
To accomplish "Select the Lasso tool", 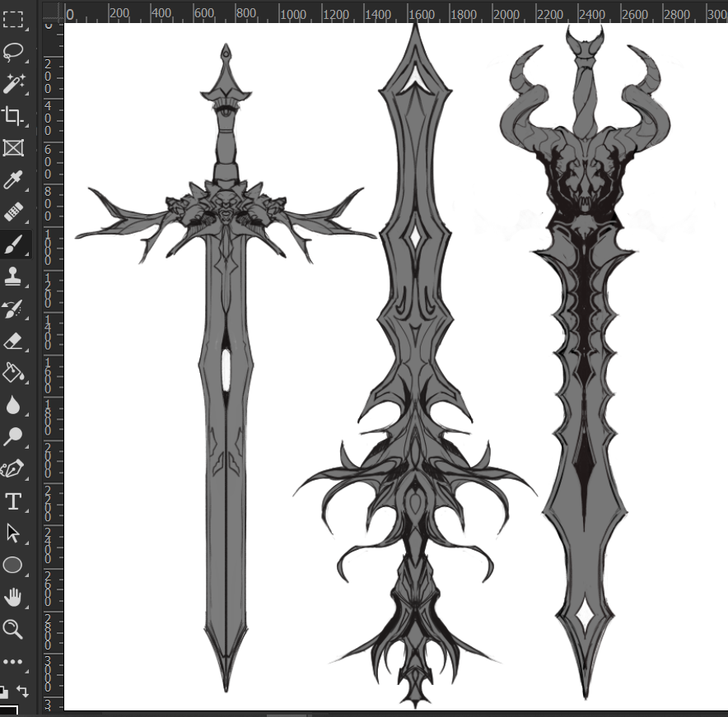I will [13, 51].
